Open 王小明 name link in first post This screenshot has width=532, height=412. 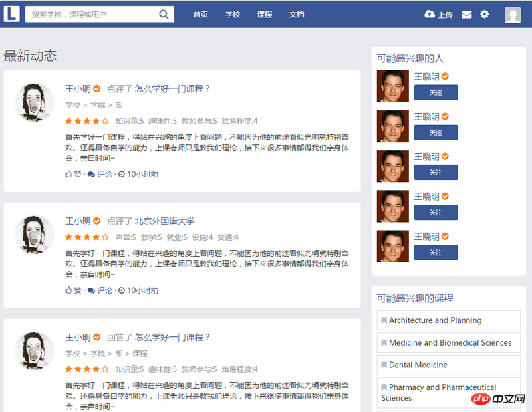pyautogui.click(x=78, y=89)
